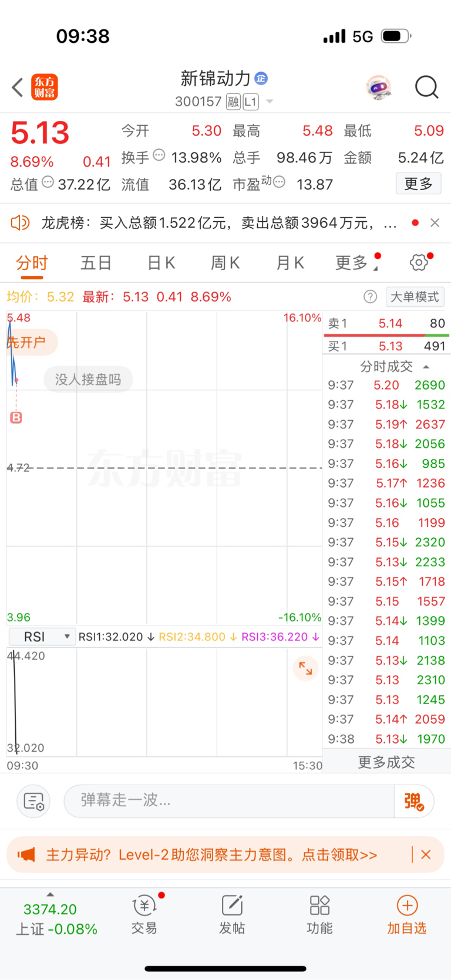Open the 更多 quote details button
Screen dimensions: 451x980
coord(418,184)
